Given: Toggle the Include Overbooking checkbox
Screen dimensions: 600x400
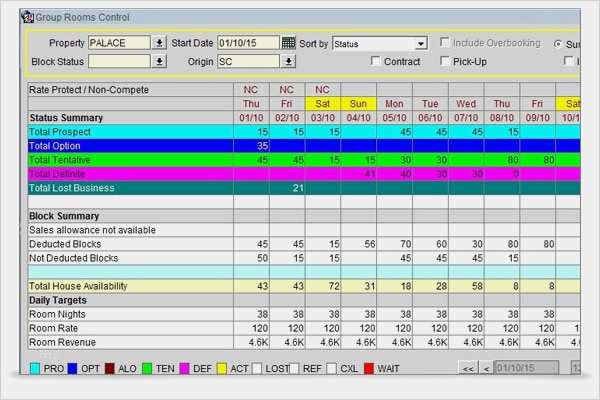Looking at the screenshot, I should point(444,42).
